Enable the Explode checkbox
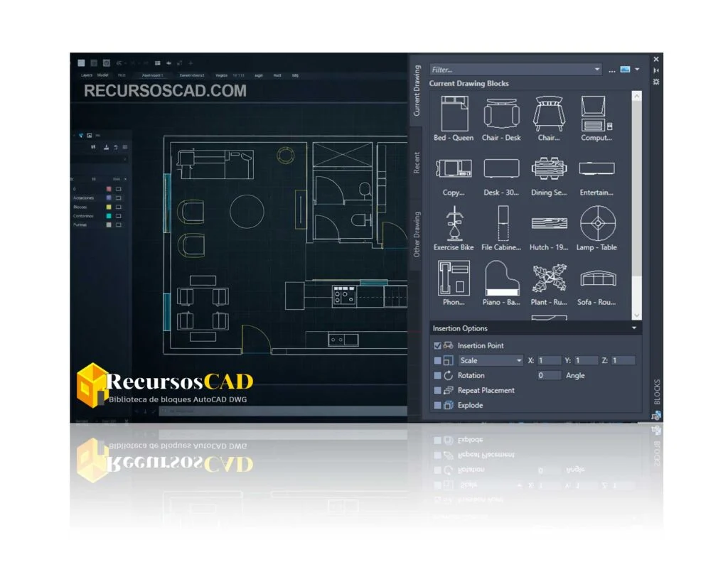 coord(436,405)
